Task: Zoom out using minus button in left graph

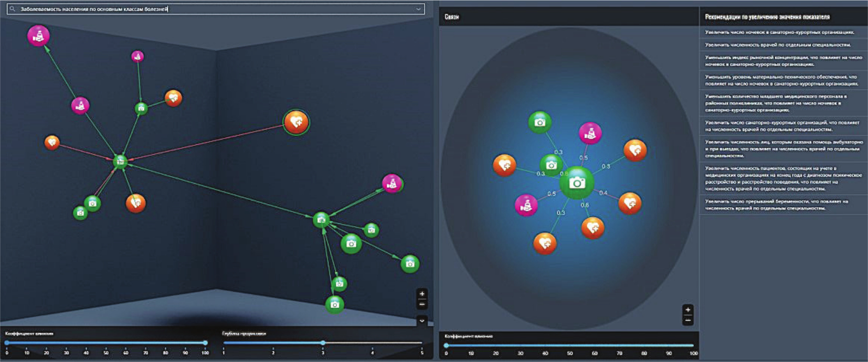Action: point(422,304)
